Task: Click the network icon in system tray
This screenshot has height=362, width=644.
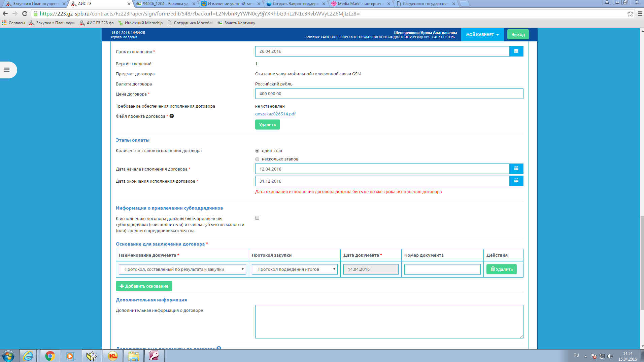Action: click(602, 356)
